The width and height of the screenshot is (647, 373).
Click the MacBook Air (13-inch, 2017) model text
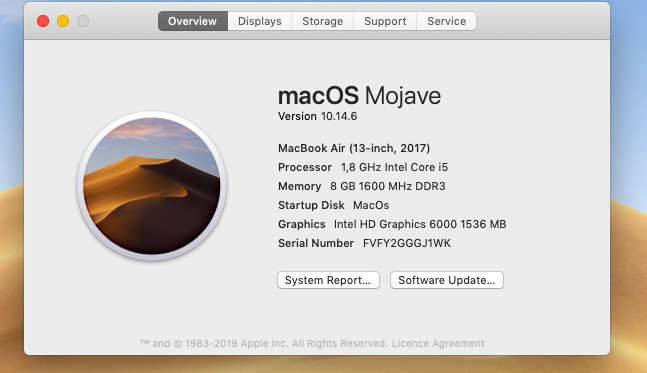point(354,148)
